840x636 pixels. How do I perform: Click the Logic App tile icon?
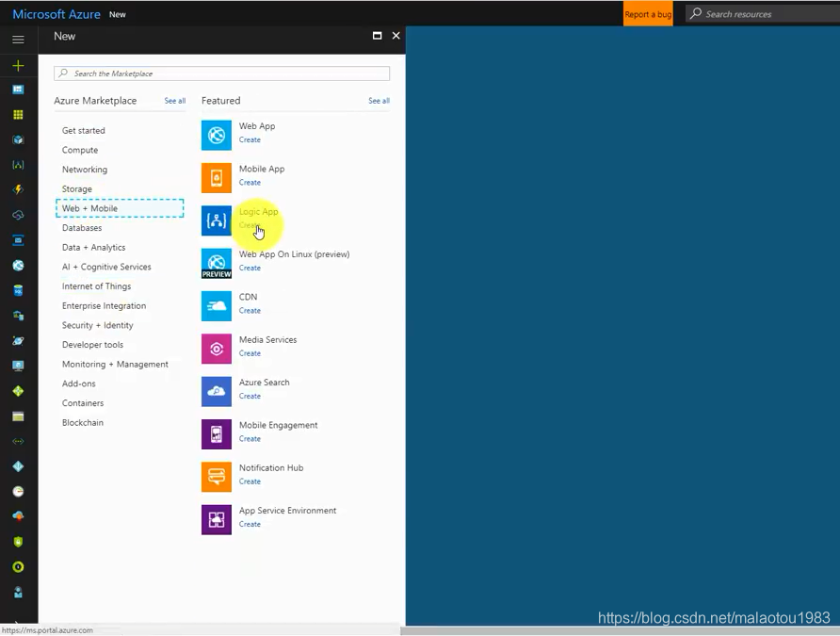click(217, 220)
